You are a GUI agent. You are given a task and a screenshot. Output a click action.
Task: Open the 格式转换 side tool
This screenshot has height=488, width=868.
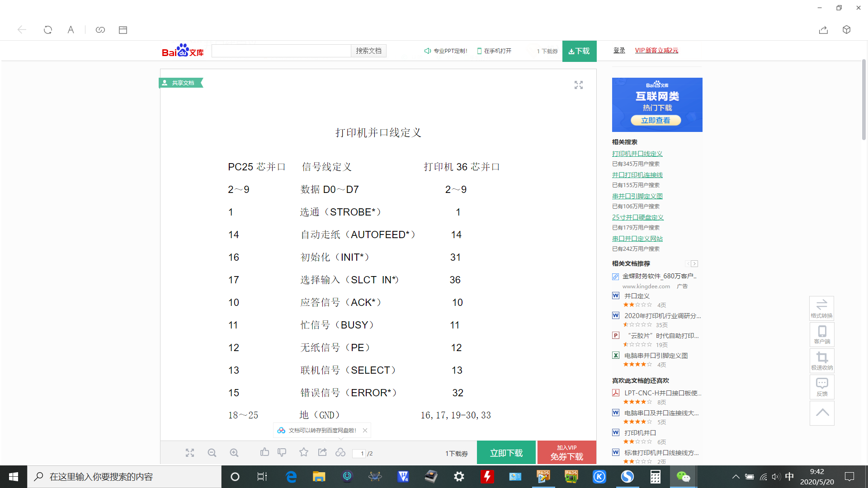click(x=822, y=309)
